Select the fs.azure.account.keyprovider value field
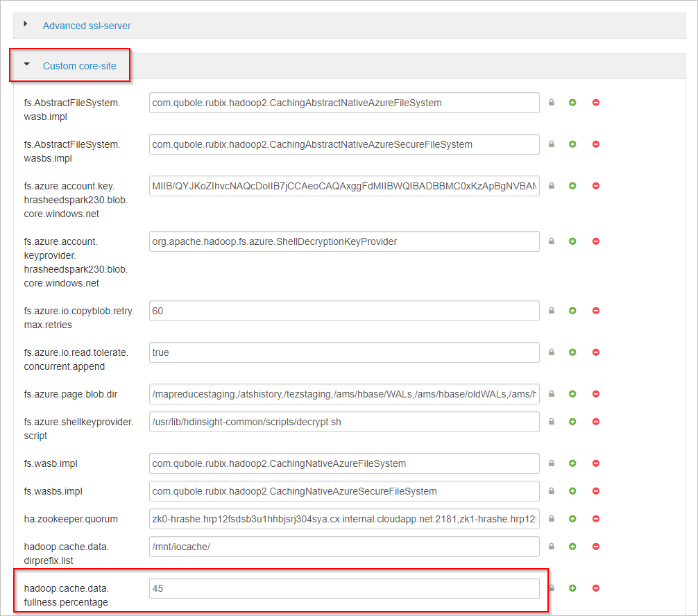 coord(343,241)
